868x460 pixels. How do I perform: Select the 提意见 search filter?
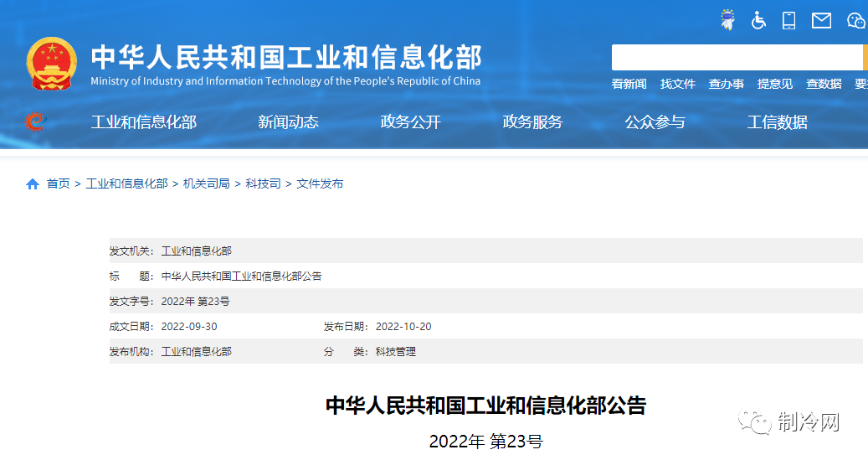click(775, 85)
